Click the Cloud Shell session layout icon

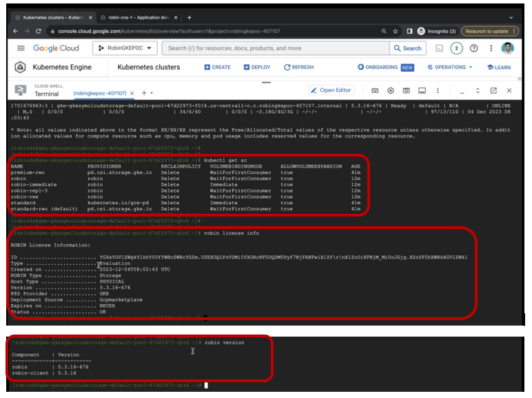tap(422, 90)
